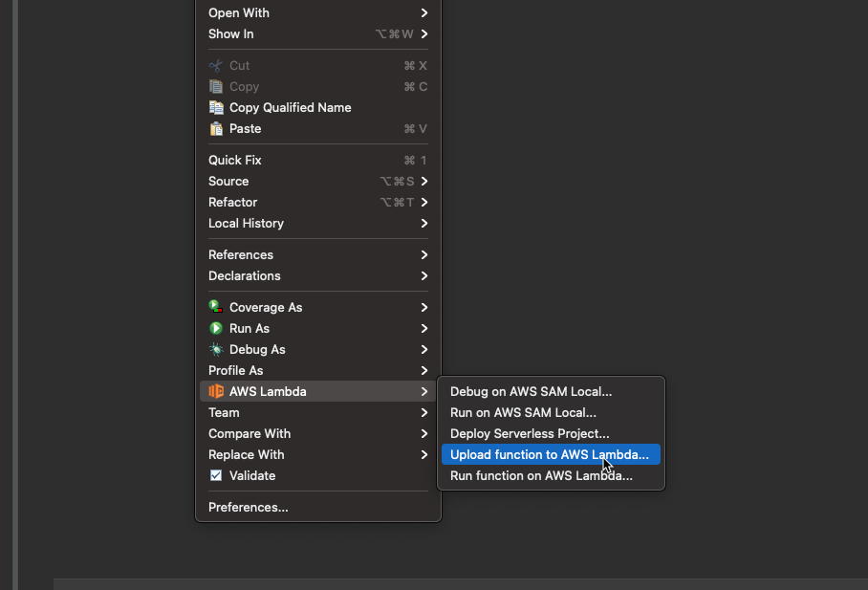Expand the Compare With submenu arrow
This screenshot has width=868, height=590.
pyautogui.click(x=424, y=434)
